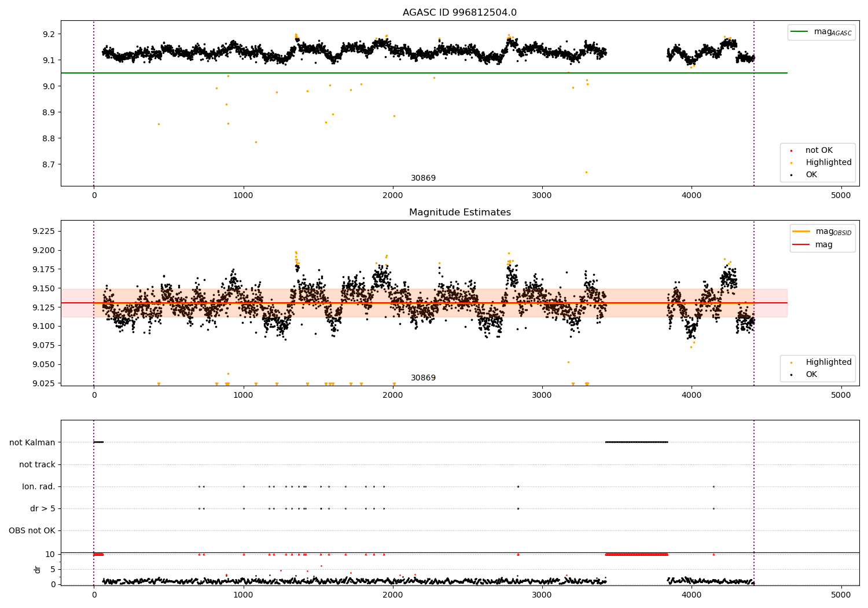Click the "9.1" y-axis tick in top plot

pyautogui.click(x=49, y=60)
